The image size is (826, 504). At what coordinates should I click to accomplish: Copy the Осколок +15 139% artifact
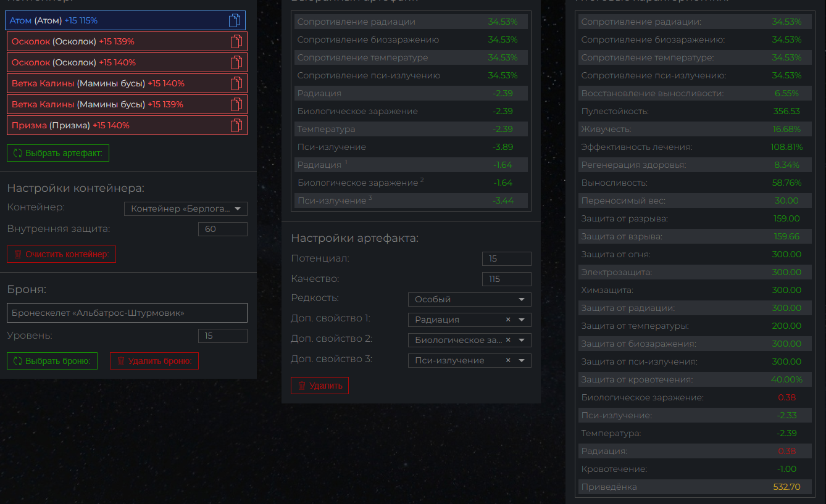pyautogui.click(x=236, y=42)
